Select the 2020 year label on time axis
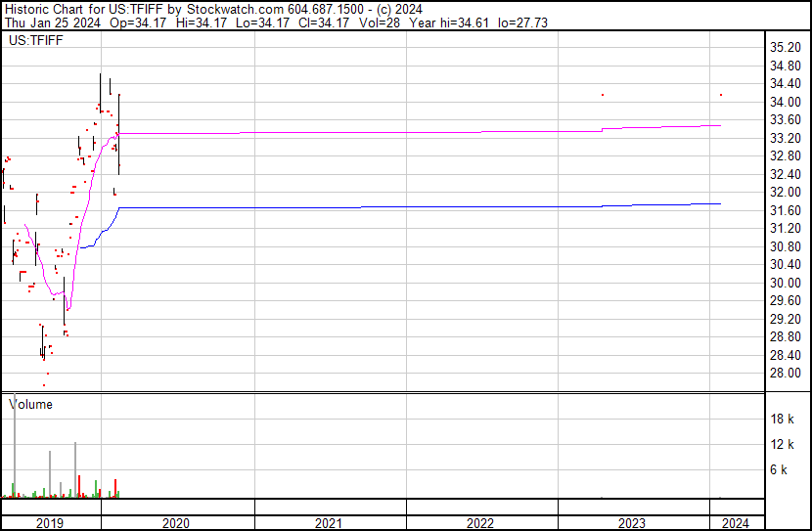The height and width of the screenshot is (531, 812). coord(176,523)
